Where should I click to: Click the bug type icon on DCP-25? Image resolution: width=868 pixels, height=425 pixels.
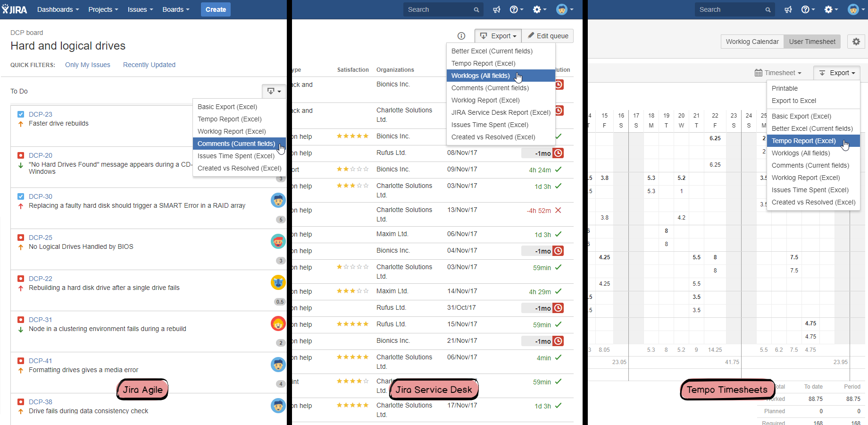[21, 238]
